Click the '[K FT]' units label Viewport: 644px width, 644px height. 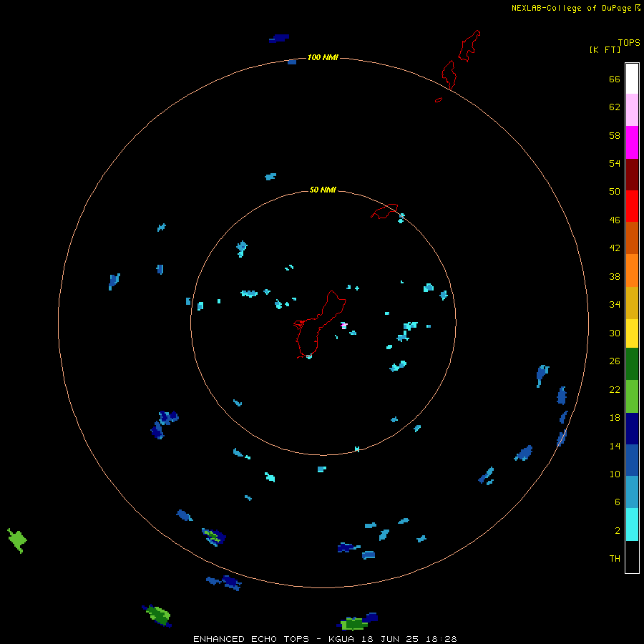tap(605, 49)
